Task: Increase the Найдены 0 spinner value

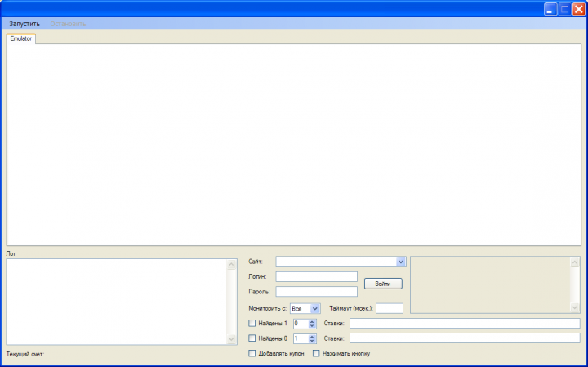Action: click(x=312, y=336)
